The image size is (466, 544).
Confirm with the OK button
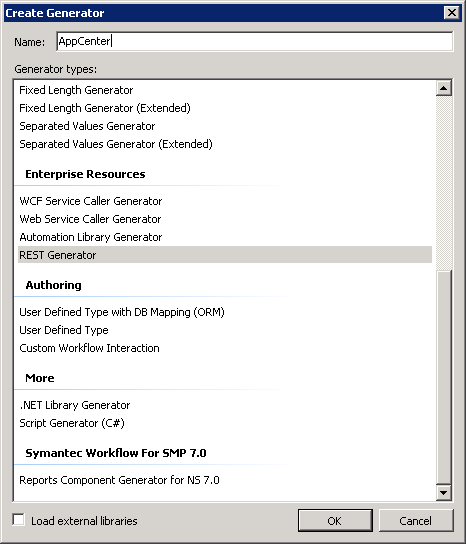coord(335,520)
